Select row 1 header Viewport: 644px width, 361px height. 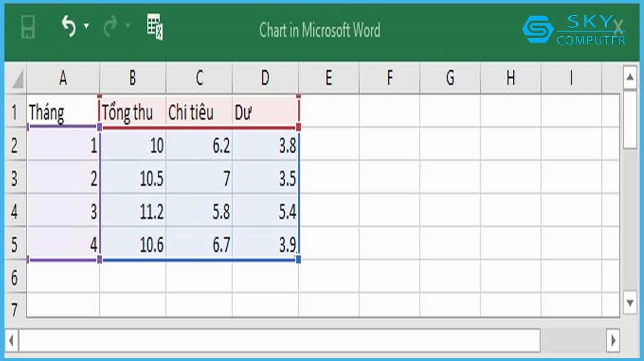15,112
